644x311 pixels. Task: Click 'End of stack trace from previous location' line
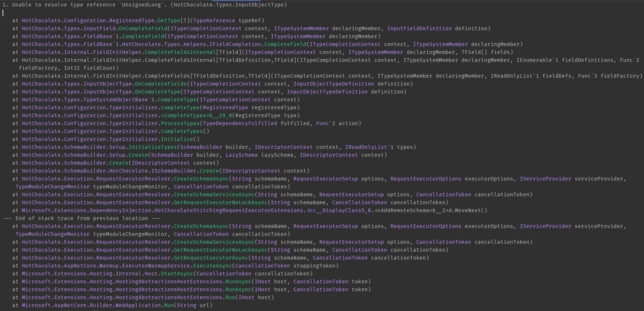[x=82, y=218]
